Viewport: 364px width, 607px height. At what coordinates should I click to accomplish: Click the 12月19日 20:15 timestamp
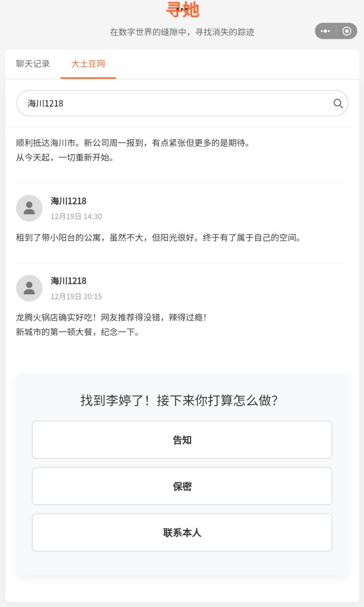pyautogui.click(x=76, y=296)
